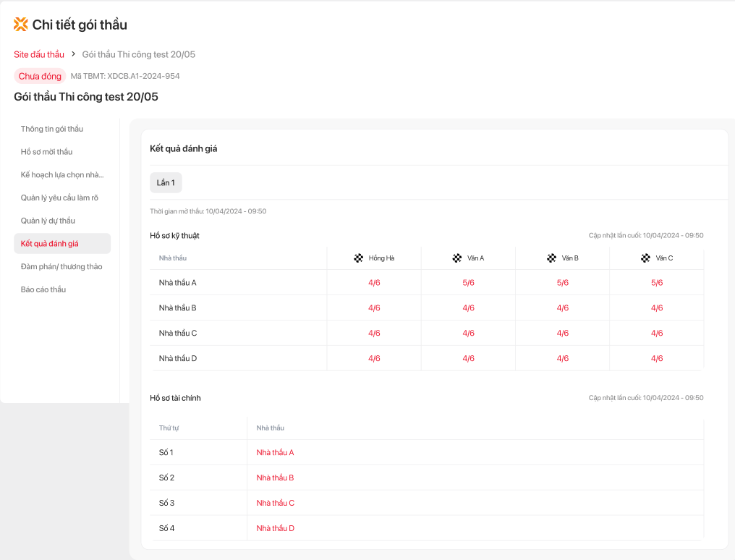Click Nhà thầu A link in financial table
Image resolution: width=735 pixels, height=560 pixels.
[275, 453]
